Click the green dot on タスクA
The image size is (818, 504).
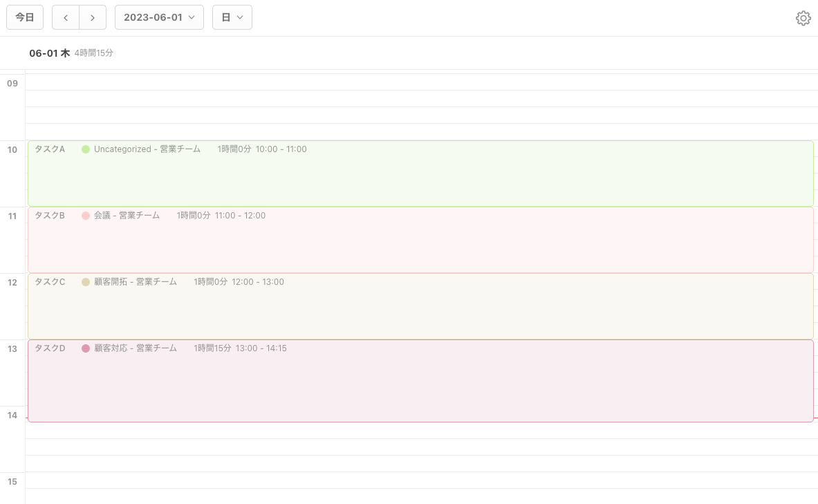86,149
